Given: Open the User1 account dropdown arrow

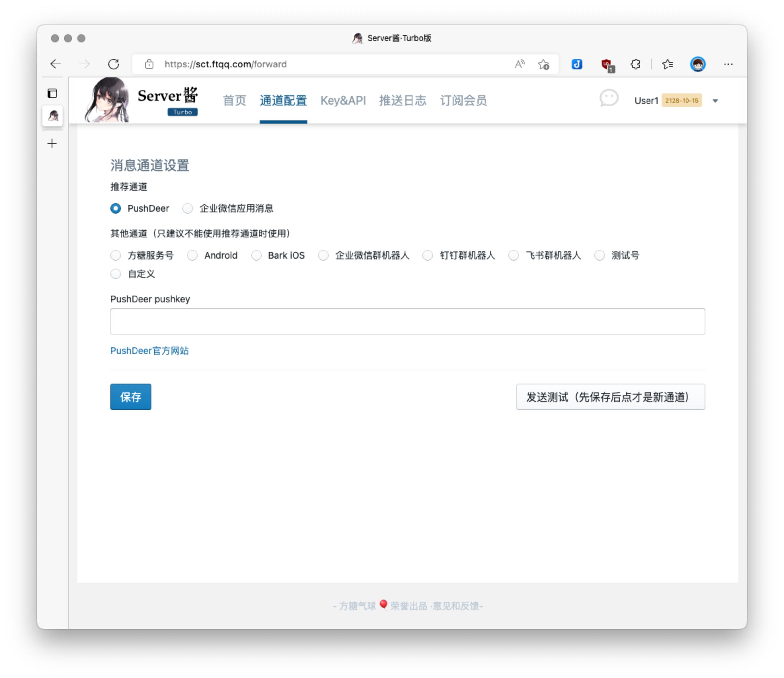Looking at the screenshot, I should coord(716,101).
